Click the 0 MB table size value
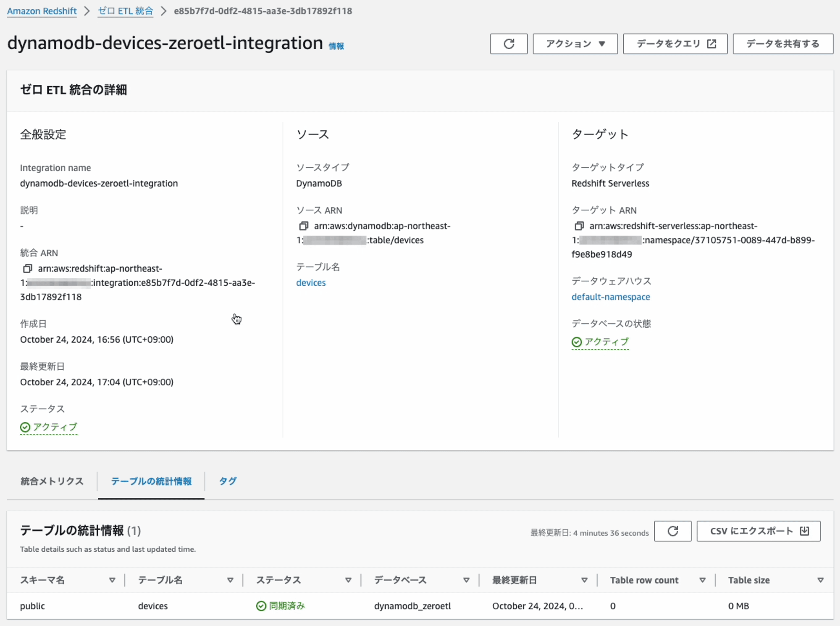Image resolution: width=840 pixels, height=626 pixels. click(x=739, y=606)
